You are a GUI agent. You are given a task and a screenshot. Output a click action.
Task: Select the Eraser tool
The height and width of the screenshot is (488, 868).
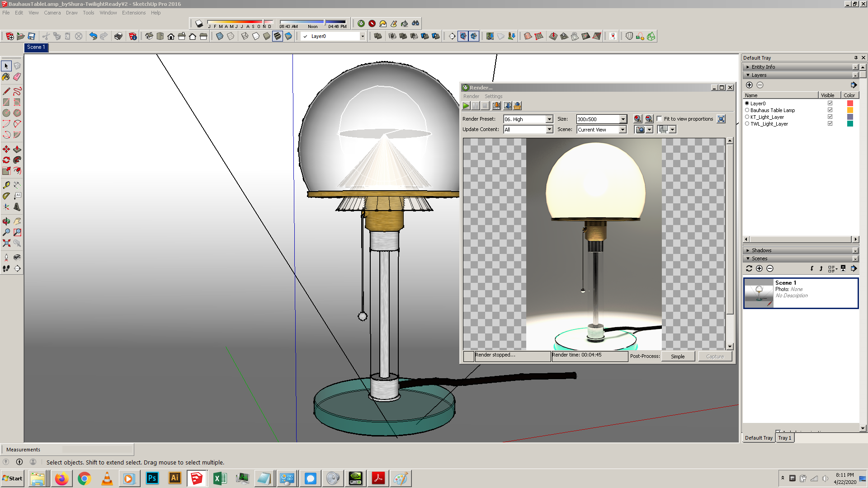17,77
